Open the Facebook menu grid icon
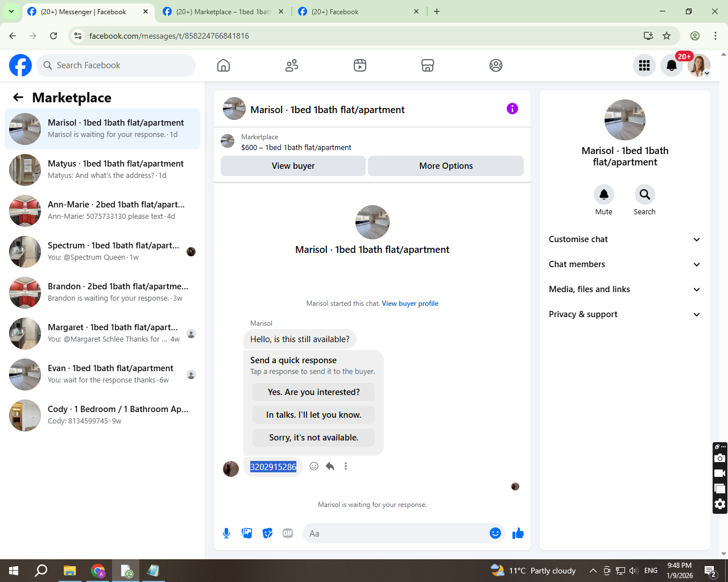Viewport: 728px width, 582px height. [x=644, y=65]
